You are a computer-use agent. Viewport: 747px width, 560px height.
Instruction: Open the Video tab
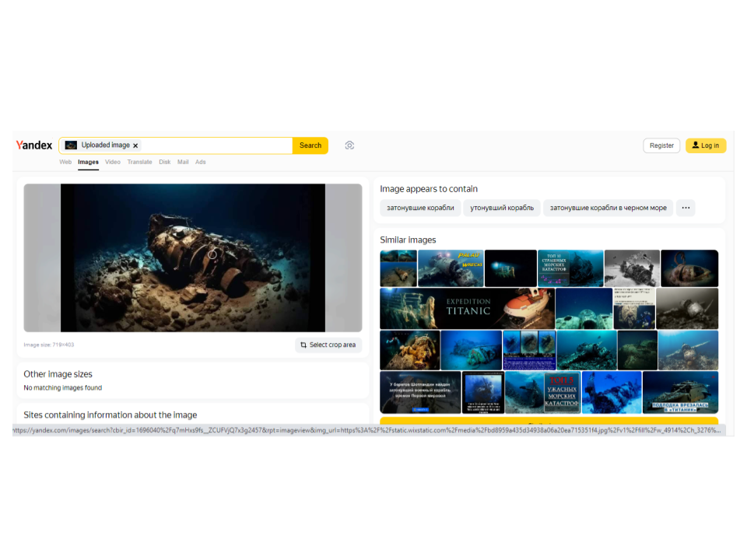tap(113, 162)
